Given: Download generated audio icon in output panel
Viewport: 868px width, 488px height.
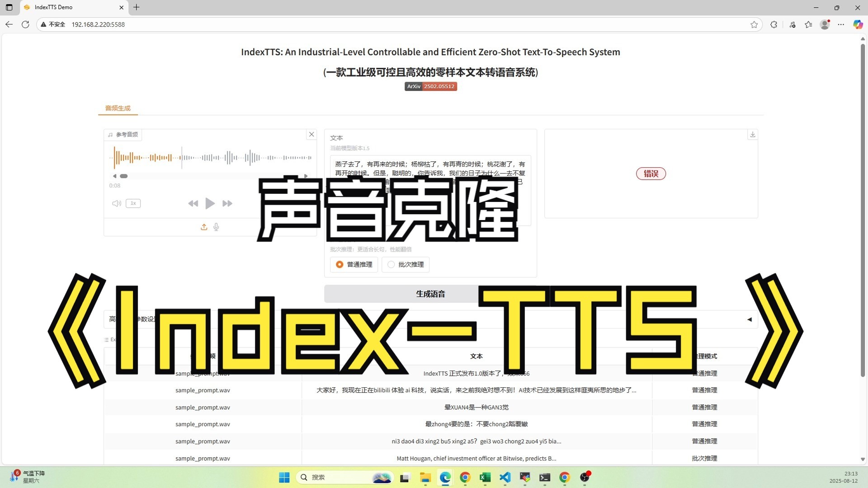Looking at the screenshot, I should click(753, 134).
